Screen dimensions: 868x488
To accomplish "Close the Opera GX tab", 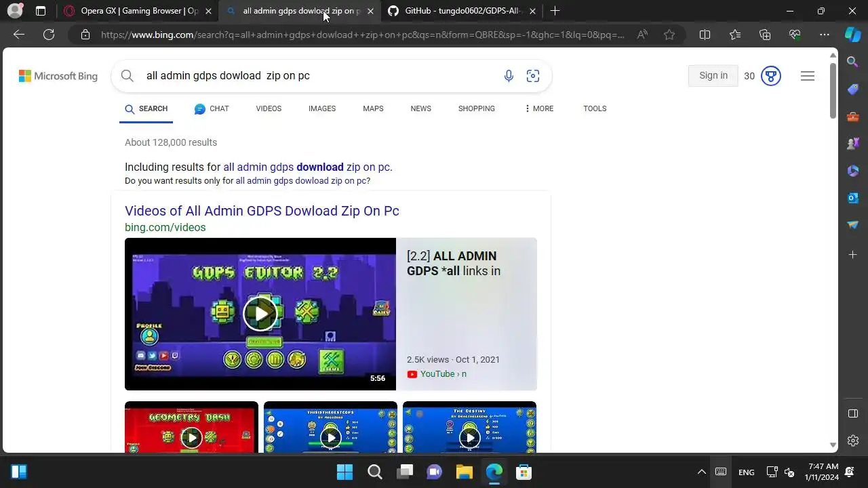I will tap(208, 11).
